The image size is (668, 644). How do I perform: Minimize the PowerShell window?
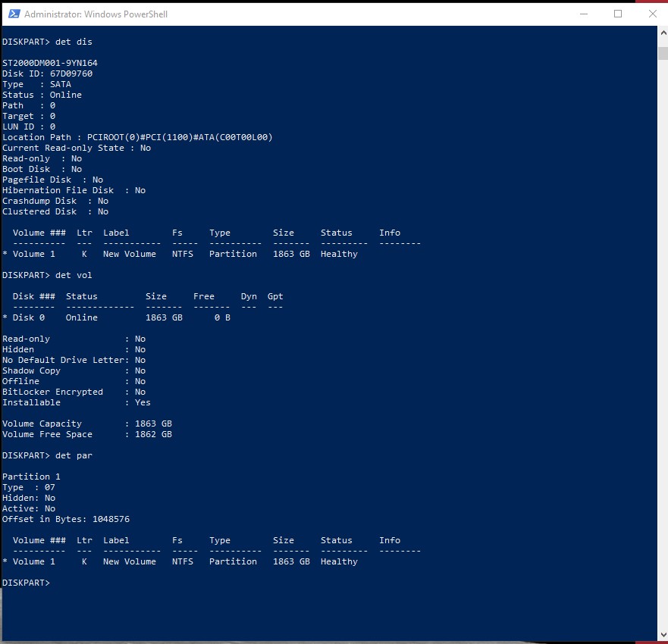(583, 14)
